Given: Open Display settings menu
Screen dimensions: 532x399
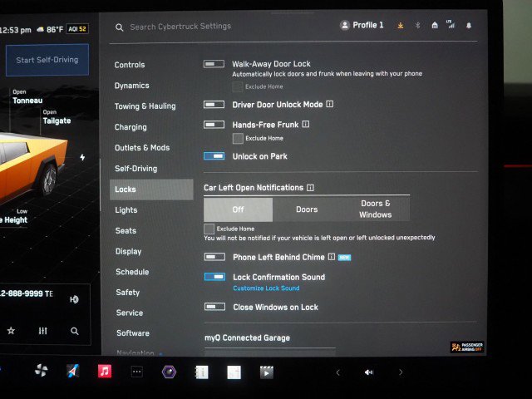Looking at the screenshot, I should point(128,251).
